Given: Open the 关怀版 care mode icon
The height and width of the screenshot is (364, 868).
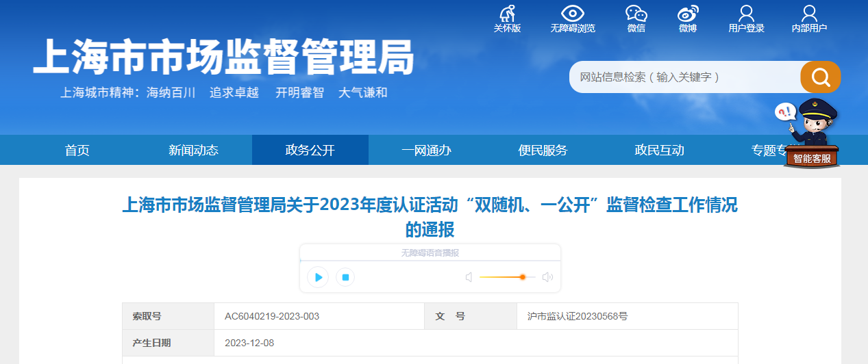Looking at the screenshot, I should pyautogui.click(x=507, y=13).
